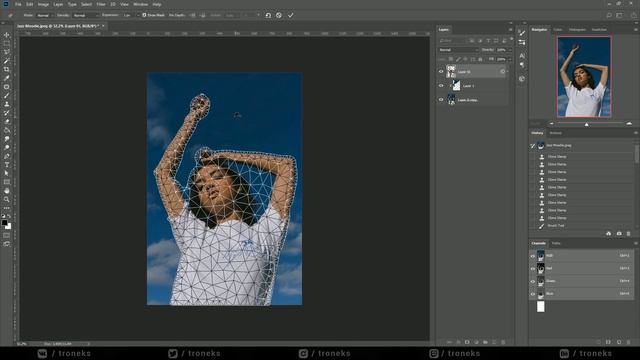Open the Density dropdown
Image resolution: width=640 pixels, height=360 pixels.
coord(85,15)
